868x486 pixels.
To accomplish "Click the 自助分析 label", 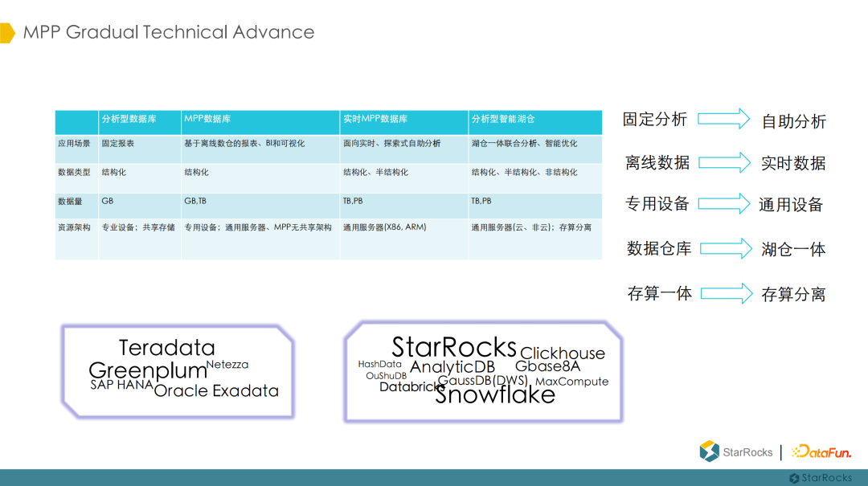I will (794, 121).
